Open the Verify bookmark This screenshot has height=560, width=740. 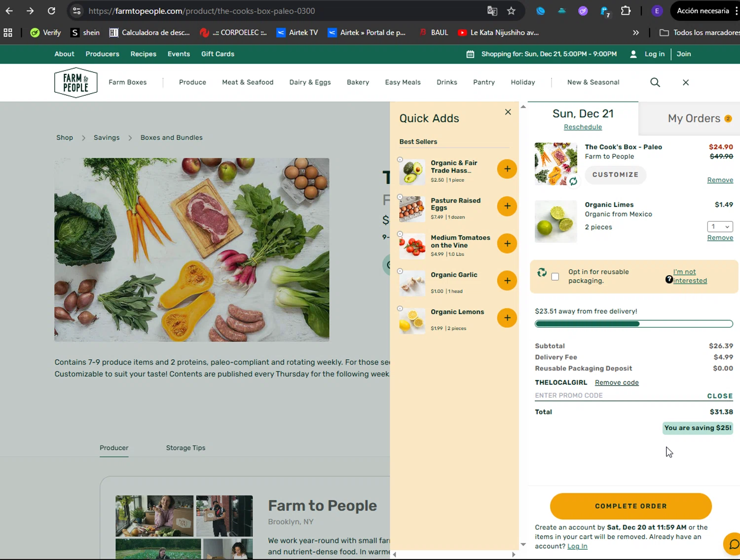tap(45, 33)
